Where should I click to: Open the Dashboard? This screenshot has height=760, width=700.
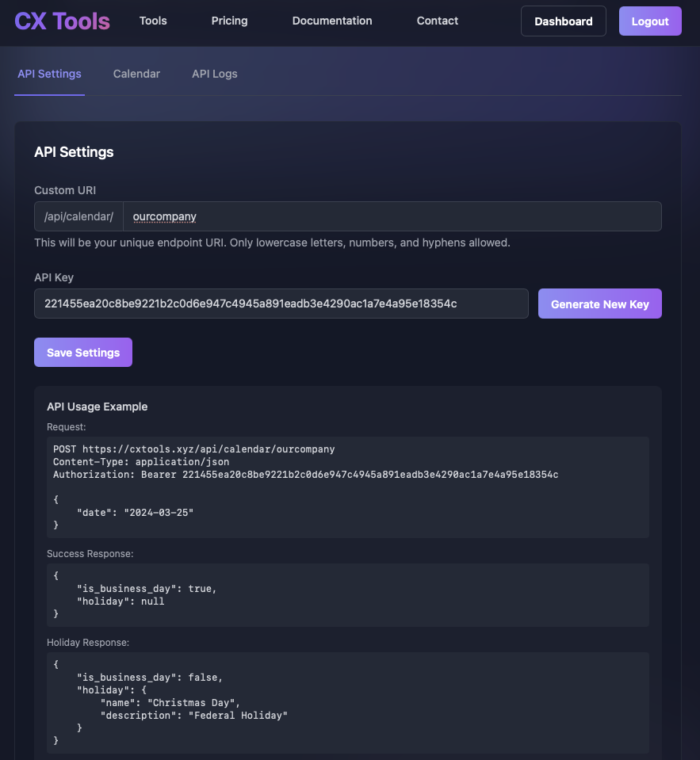[563, 21]
